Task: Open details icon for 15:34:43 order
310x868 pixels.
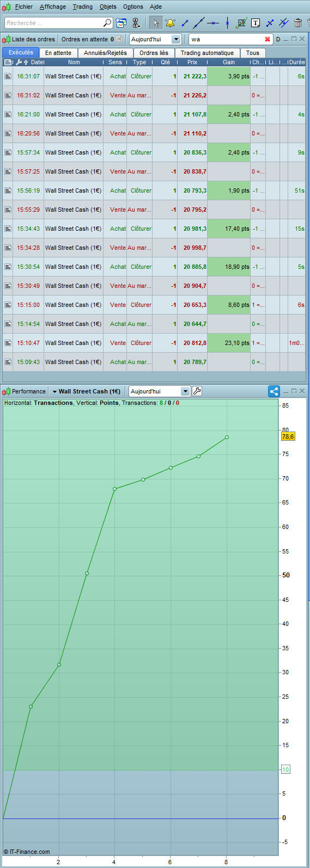Action: point(8,229)
